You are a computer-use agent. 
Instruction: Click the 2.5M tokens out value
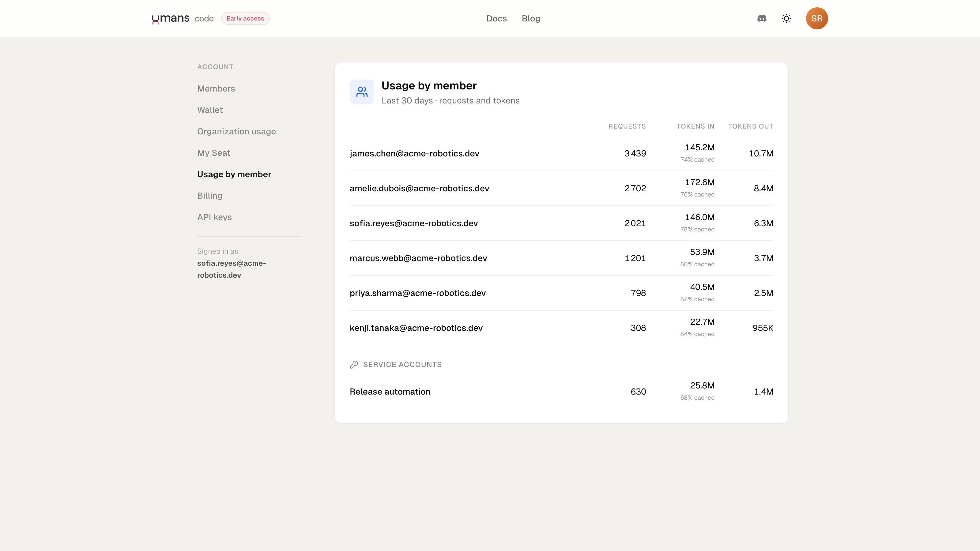tap(763, 293)
